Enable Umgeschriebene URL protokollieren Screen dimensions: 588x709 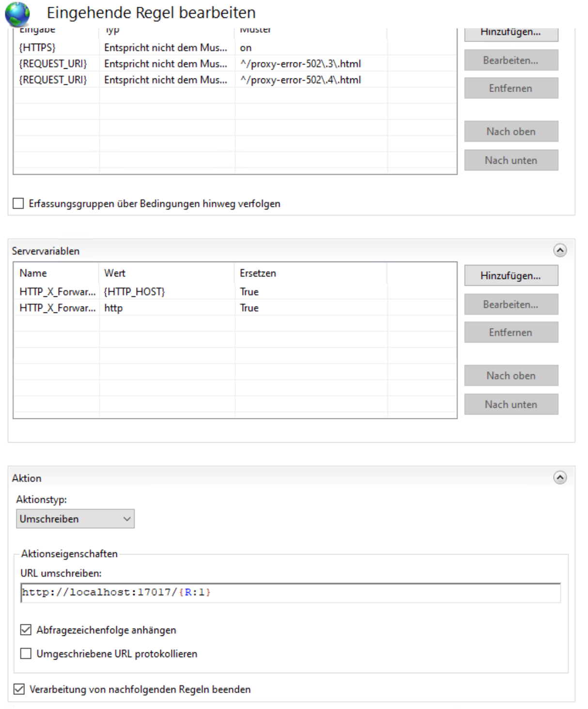[x=26, y=653]
